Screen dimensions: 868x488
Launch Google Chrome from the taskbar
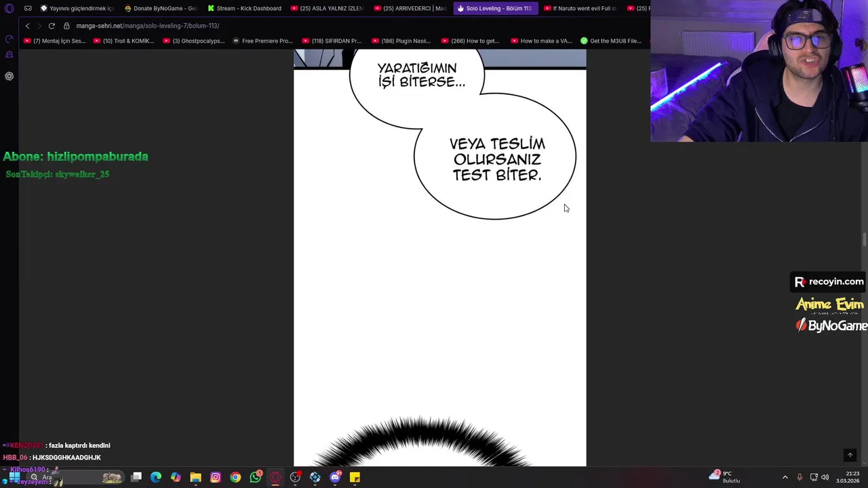[235, 477]
